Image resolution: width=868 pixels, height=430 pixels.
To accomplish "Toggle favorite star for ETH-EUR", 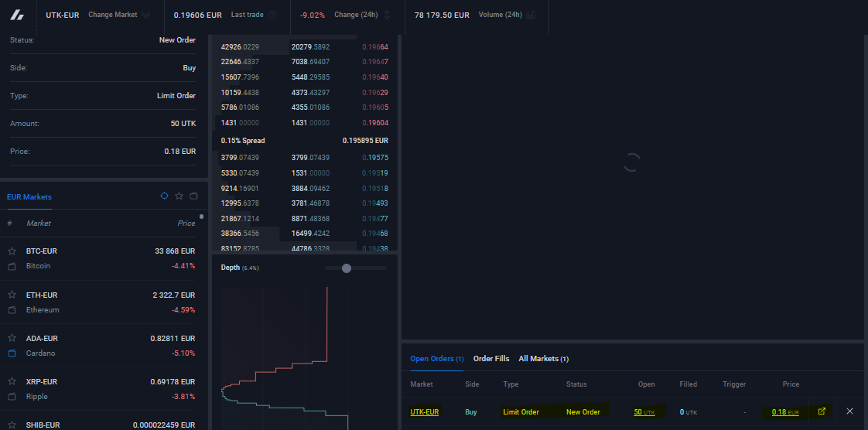I will click(x=12, y=295).
